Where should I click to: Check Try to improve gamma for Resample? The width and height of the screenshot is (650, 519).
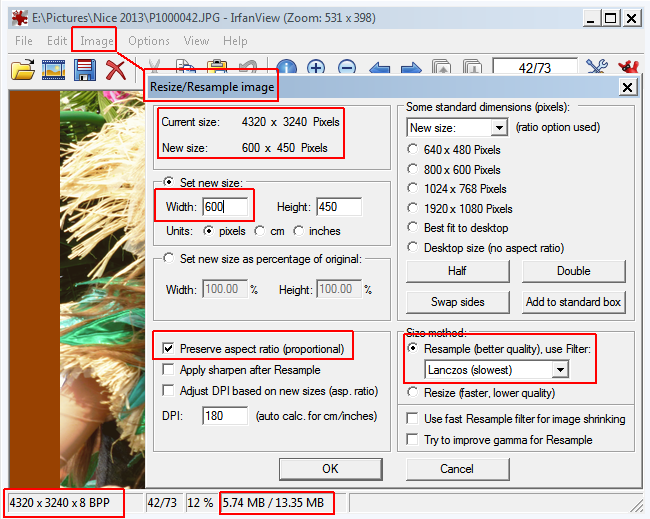(413, 440)
